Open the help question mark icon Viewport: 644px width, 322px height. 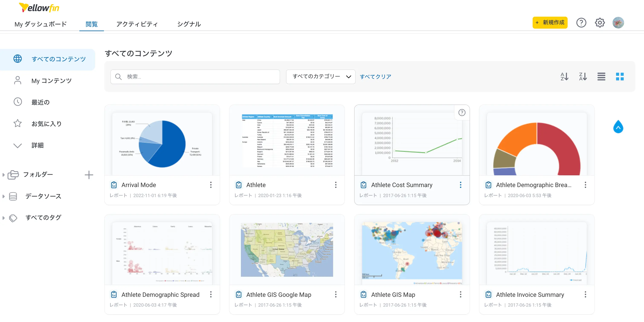click(x=581, y=23)
